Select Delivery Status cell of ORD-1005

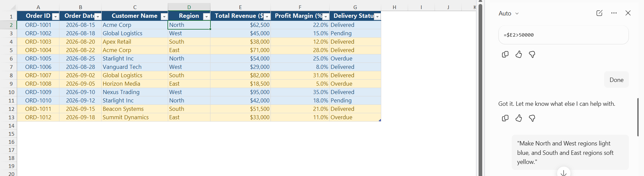(355, 58)
